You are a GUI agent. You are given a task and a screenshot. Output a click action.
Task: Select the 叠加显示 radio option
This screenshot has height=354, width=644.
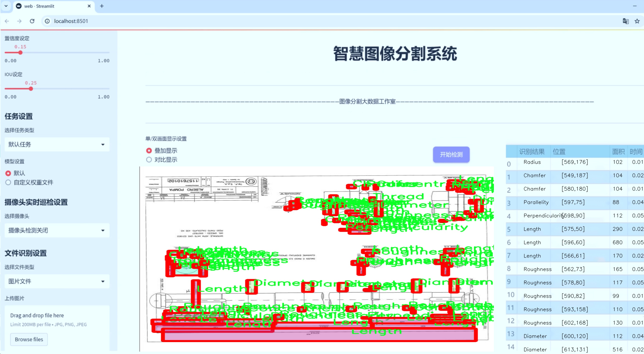tap(149, 151)
